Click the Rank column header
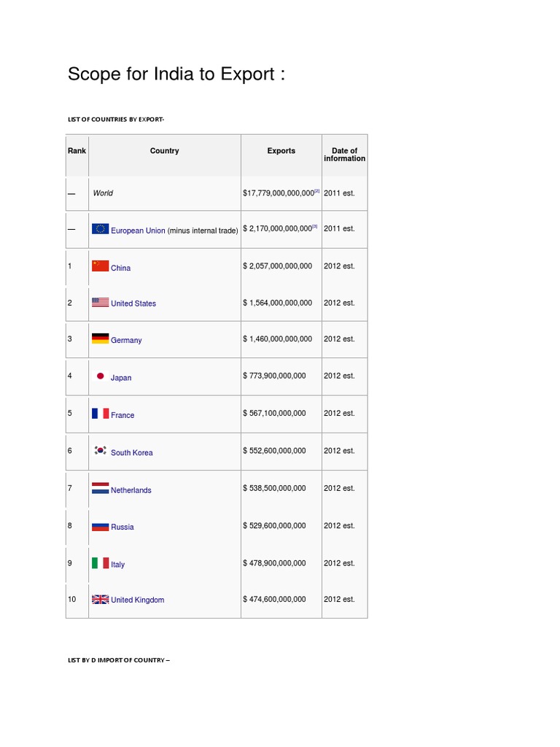The image size is (560, 747). [77, 151]
